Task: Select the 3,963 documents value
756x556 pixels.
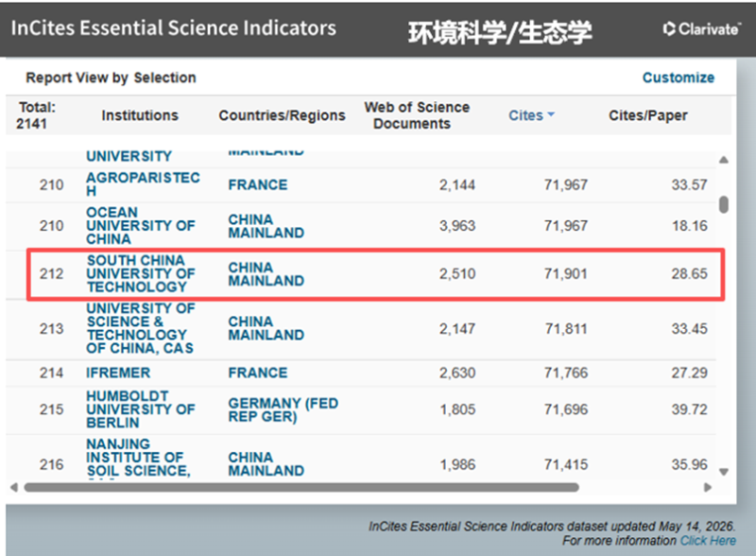Action: pyautogui.click(x=457, y=225)
